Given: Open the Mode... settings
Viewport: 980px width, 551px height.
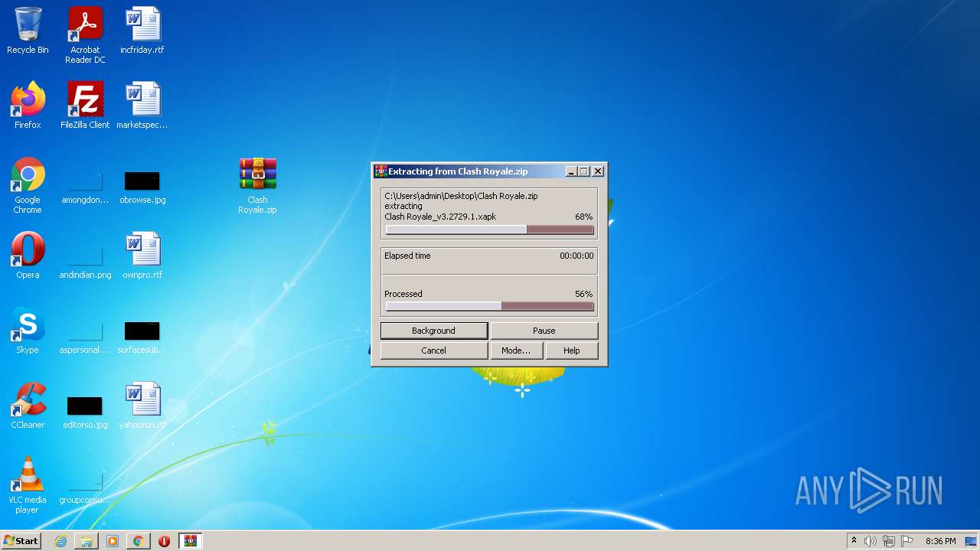Looking at the screenshot, I should (515, 350).
